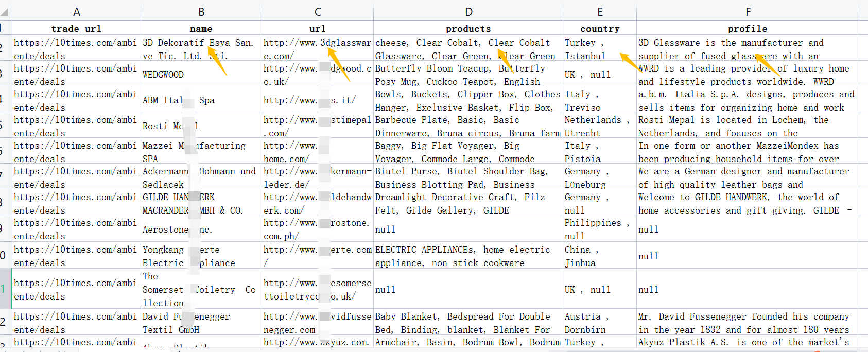Select column E header
The width and height of the screenshot is (868, 352).
pyautogui.click(x=600, y=12)
